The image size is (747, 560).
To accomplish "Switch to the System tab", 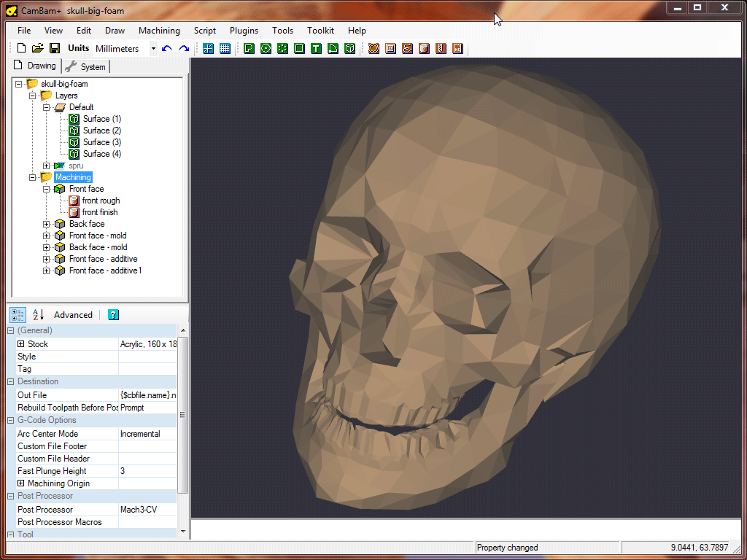I will (86, 67).
